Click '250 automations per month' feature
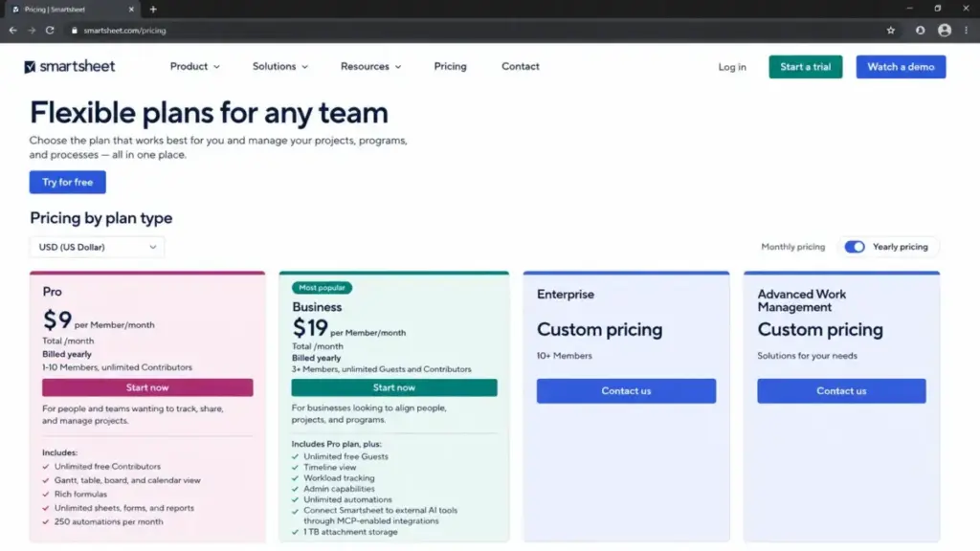Viewport: 980px width, 551px height. [108, 521]
